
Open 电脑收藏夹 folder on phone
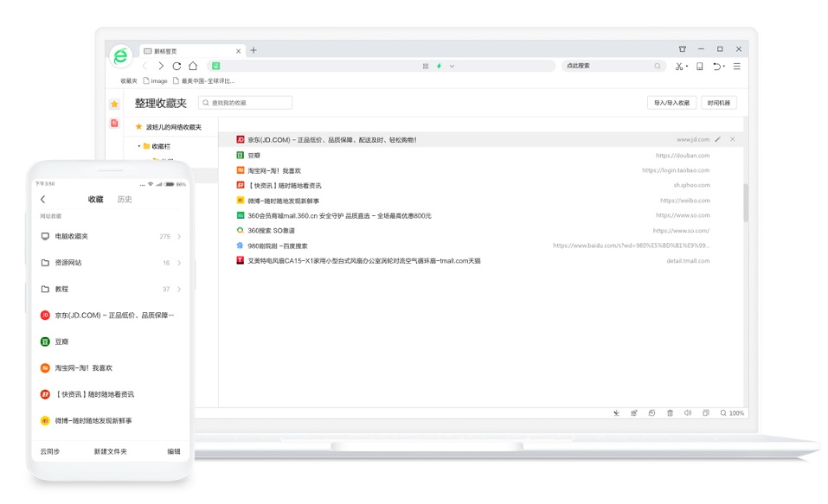pos(111,236)
